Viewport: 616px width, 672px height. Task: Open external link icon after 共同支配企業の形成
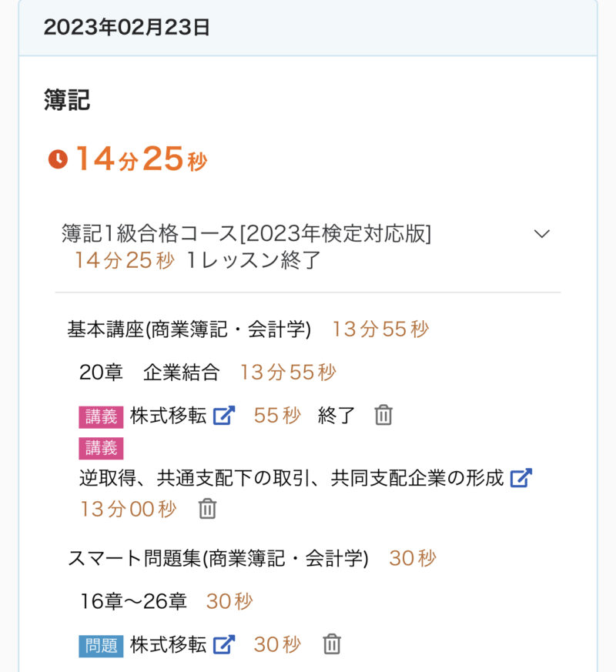coord(521,478)
